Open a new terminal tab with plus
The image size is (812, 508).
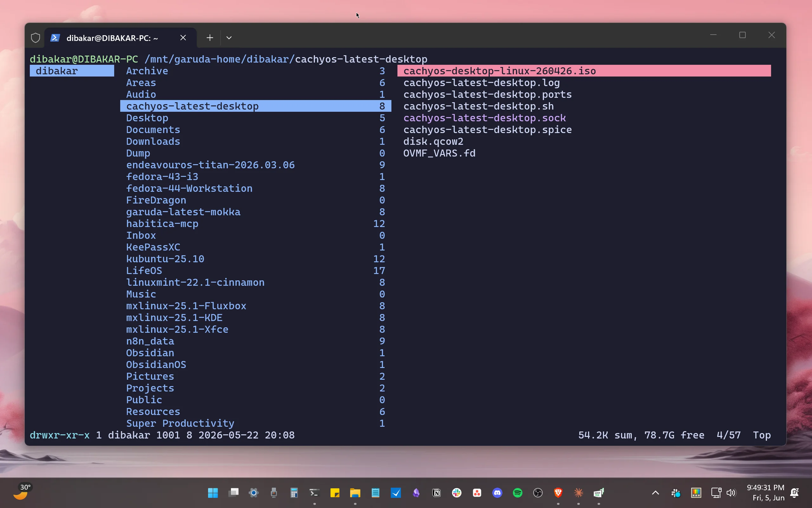click(210, 38)
